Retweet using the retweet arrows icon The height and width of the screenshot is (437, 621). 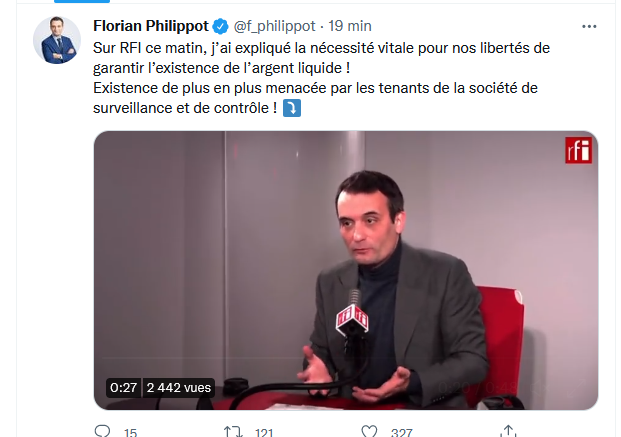pyautogui.click(x=232, y=431)
